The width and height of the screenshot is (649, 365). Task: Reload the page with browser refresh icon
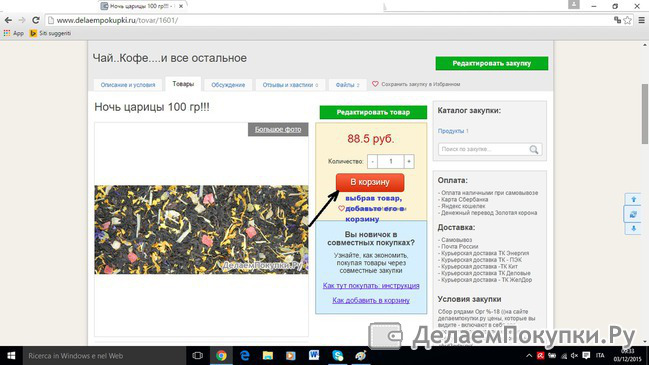36,20
